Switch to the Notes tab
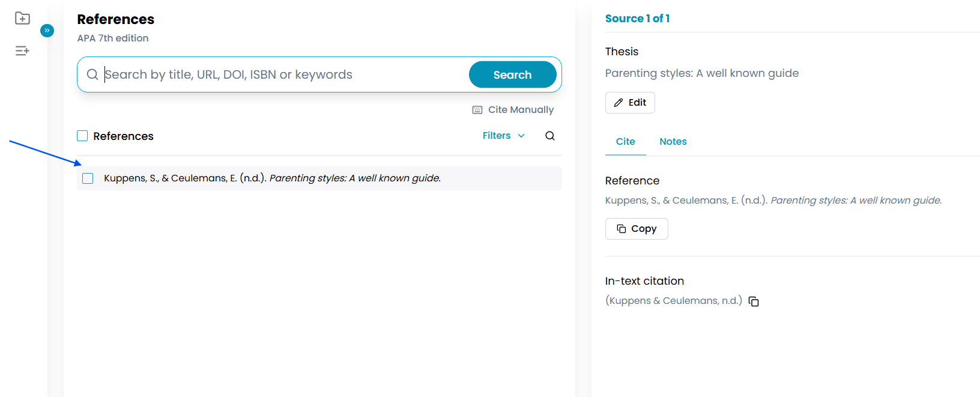The image size is (980, 397). pos(673,142)
